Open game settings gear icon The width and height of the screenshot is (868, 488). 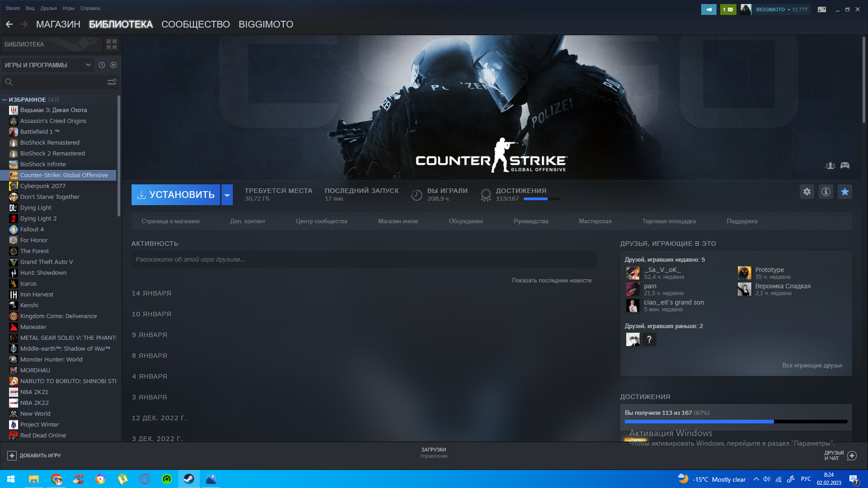click(807, 192)
